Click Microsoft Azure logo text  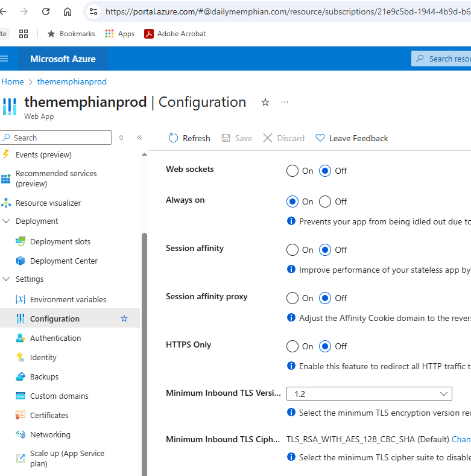[63, 59]
